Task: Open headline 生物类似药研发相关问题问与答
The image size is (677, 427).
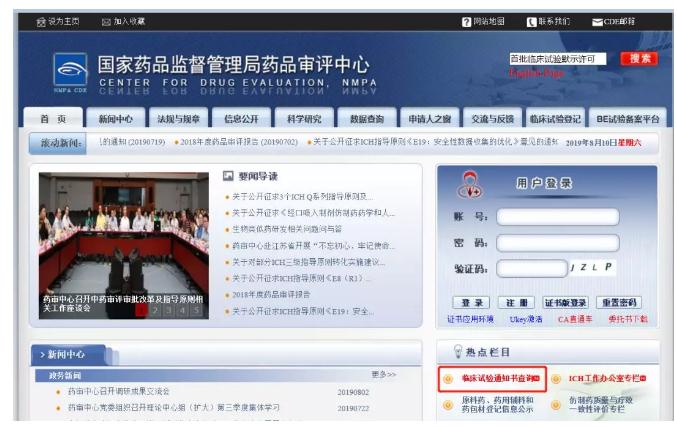Action: tap(287, 229)
